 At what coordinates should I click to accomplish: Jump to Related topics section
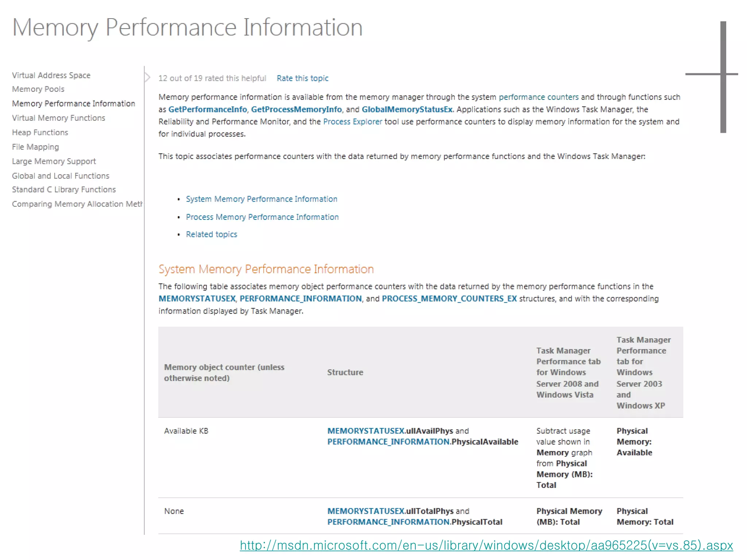(211, 234)
